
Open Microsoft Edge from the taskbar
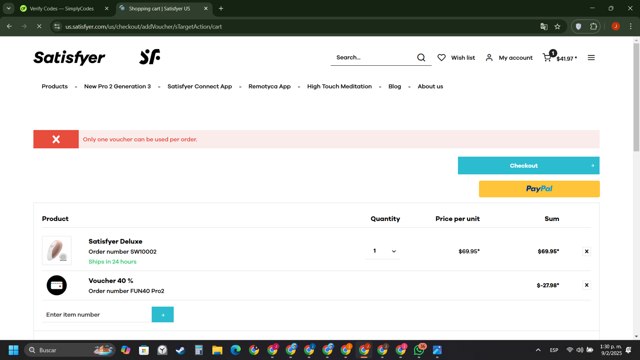point(236,350)
